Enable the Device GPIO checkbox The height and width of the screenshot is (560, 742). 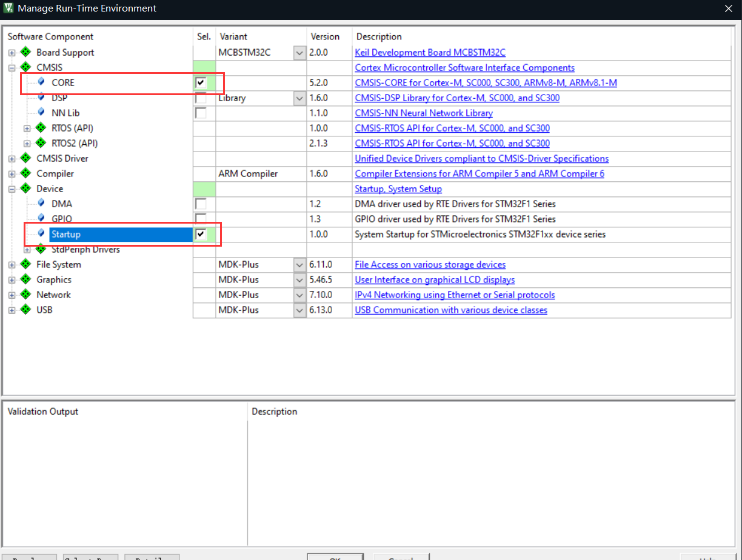tap(201, 219)
